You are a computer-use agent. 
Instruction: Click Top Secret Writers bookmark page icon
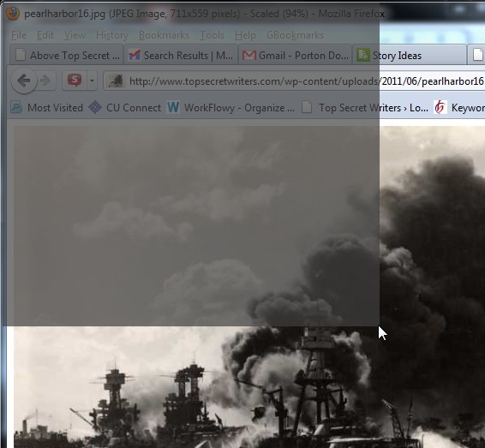pos(307,107)
